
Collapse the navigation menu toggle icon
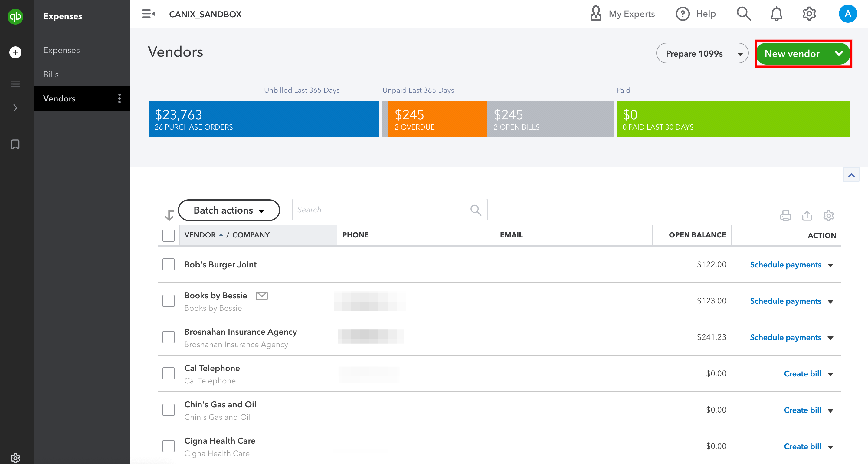148,14
